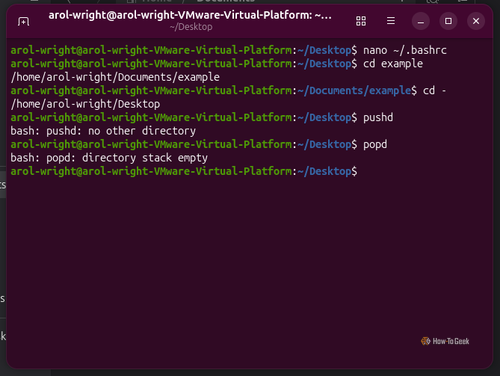Click 'bash: pushd: no other directory' line

(x=103, y=131)
